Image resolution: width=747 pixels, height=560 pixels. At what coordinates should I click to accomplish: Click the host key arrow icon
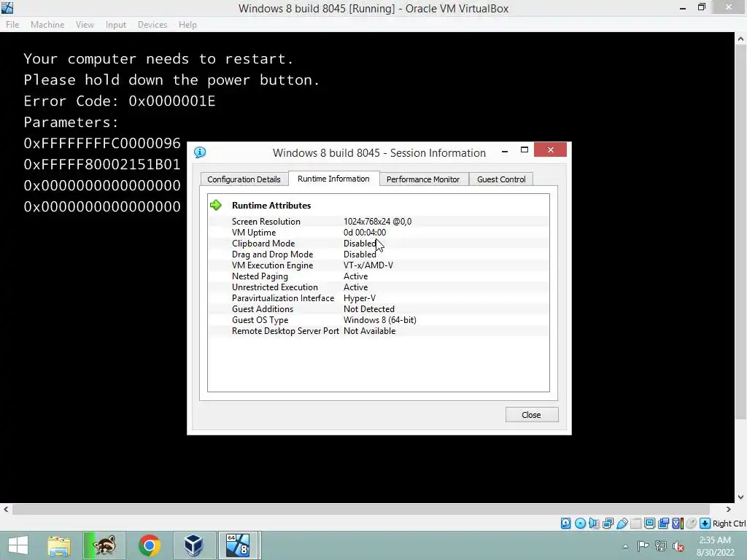tap(705, 524)
